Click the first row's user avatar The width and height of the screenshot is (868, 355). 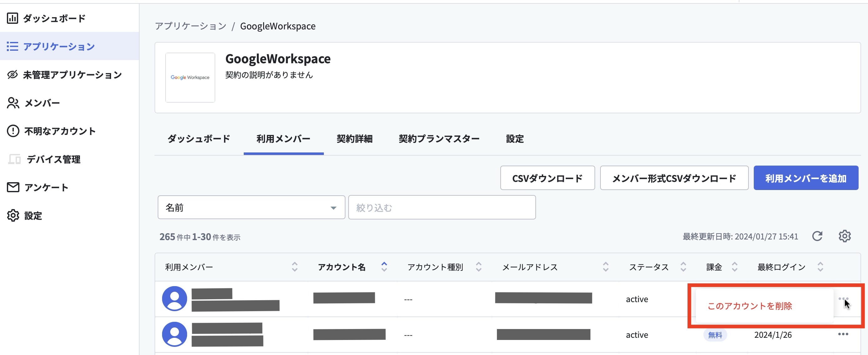pyautogui.click(x=175, y=299)
